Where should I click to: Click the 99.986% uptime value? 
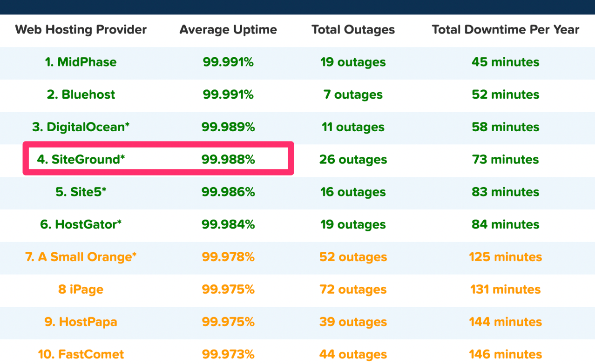[228, 192]
